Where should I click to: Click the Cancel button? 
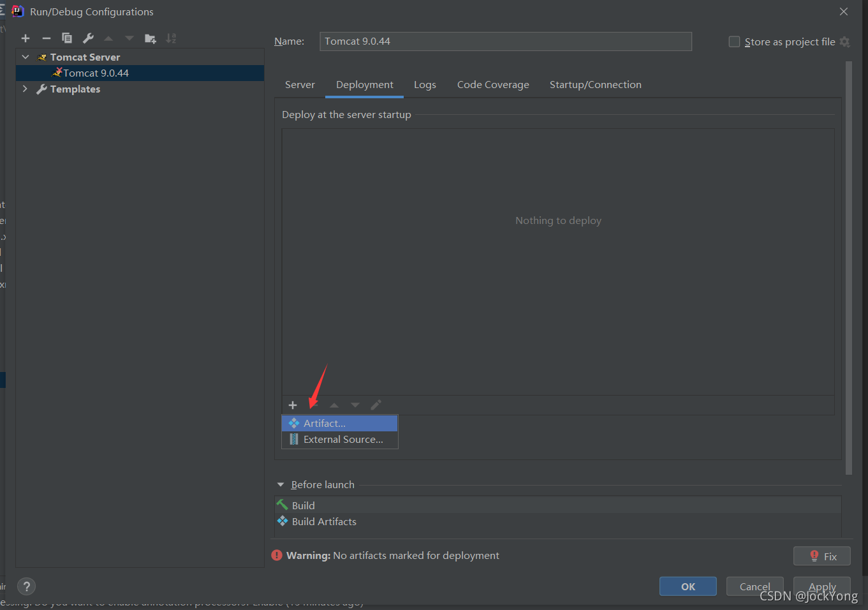coord(755,586)
